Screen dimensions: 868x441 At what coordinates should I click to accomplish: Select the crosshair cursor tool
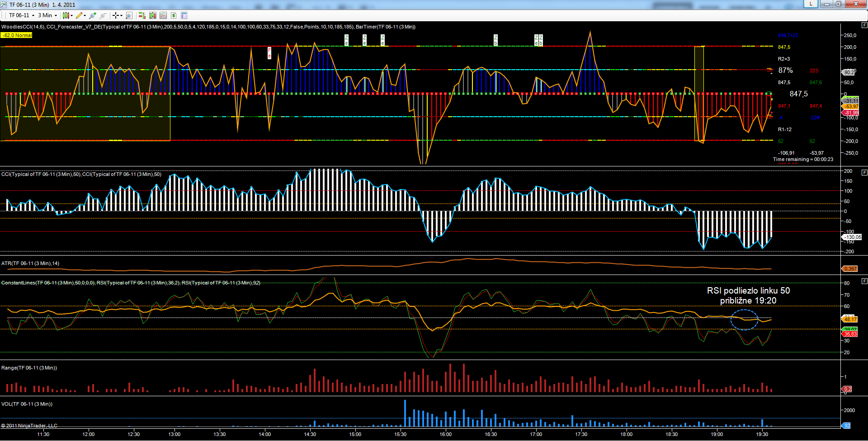116,15
